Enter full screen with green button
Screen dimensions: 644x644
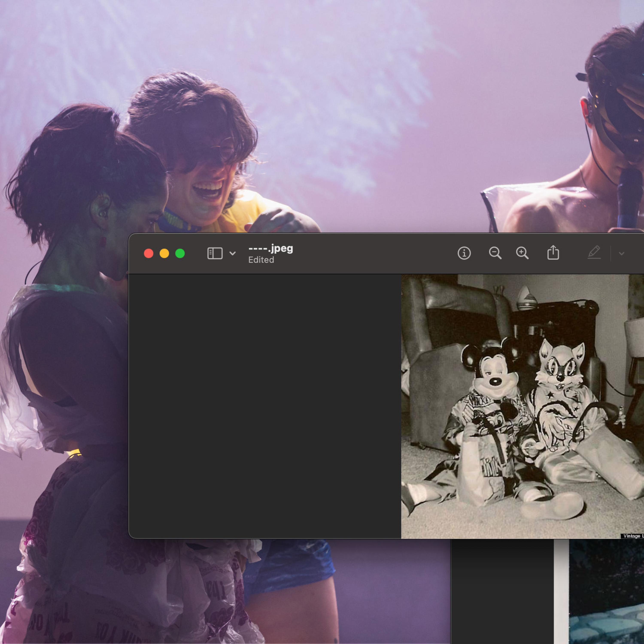coord(180,254)
